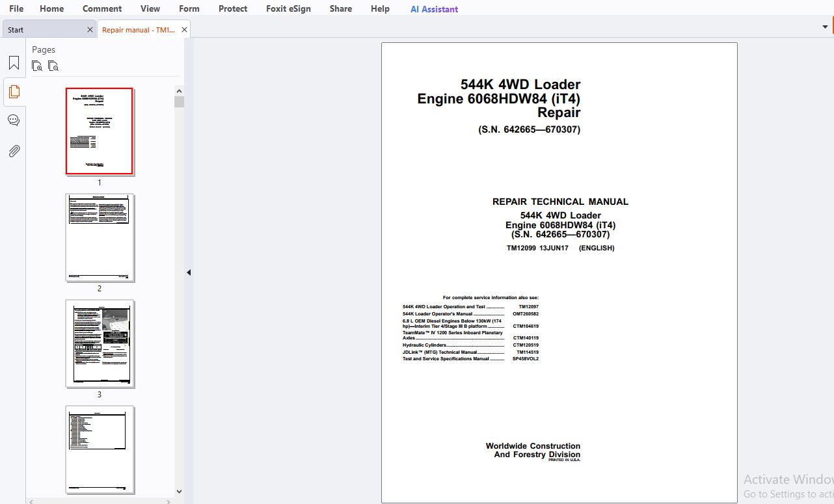Image resolution: width=834 pixels, height=504 pixels.
Task: Collapse the navigation panel arrow
Action: [x=189, y=272]
